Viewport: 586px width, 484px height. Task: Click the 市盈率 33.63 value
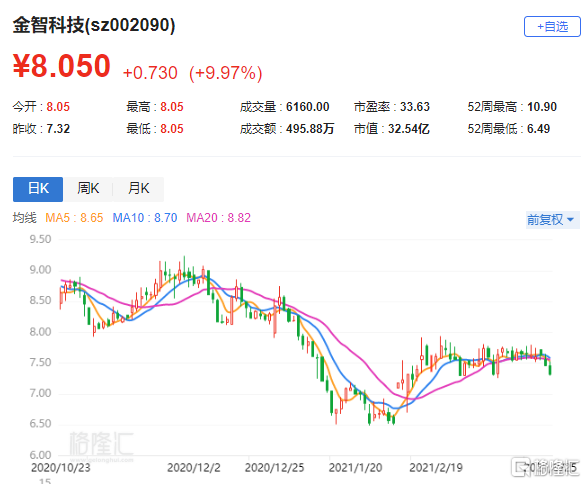point(415,107)
